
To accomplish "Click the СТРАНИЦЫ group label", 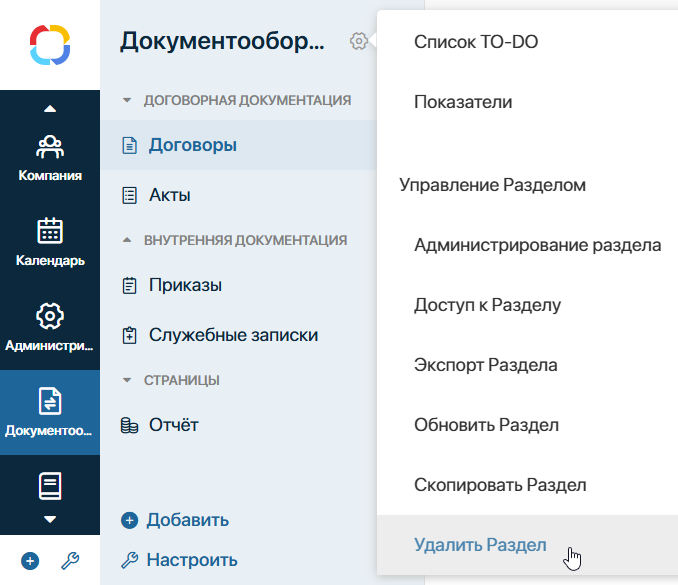I will (x=182, y=380).
